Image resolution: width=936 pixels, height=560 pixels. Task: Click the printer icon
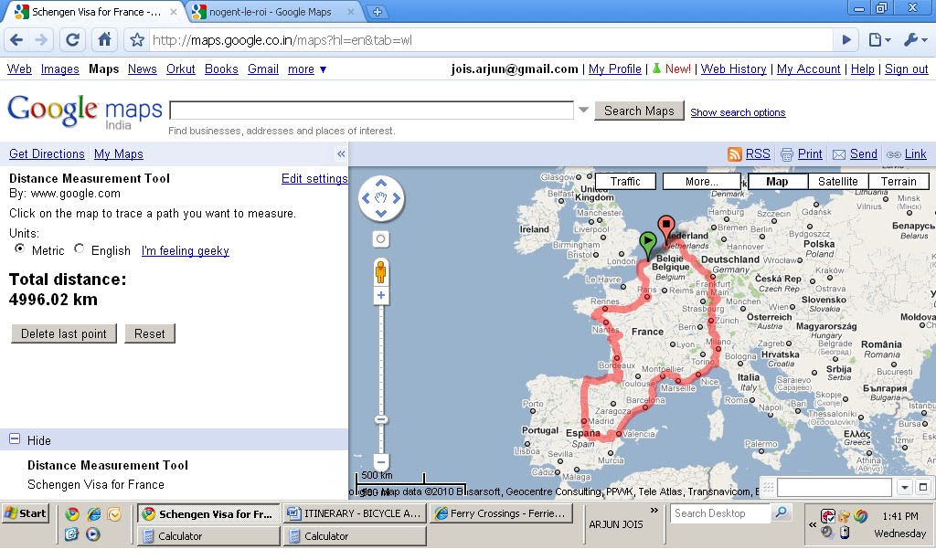click(x=787, y=154)
